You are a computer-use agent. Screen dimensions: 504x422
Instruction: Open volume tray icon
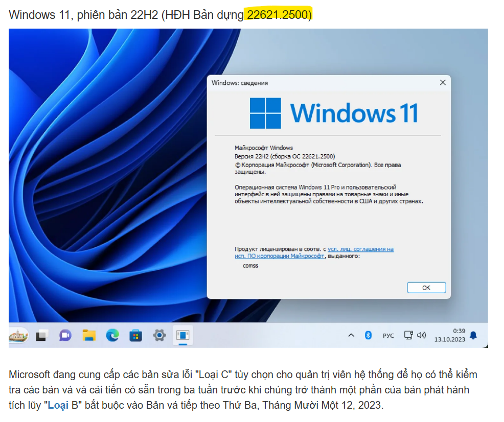(x=421, y=335)
